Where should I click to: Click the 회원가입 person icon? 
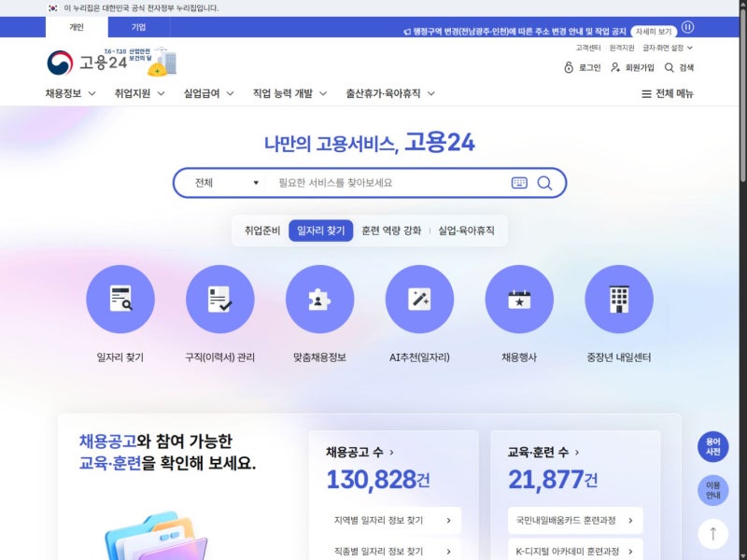615,67
